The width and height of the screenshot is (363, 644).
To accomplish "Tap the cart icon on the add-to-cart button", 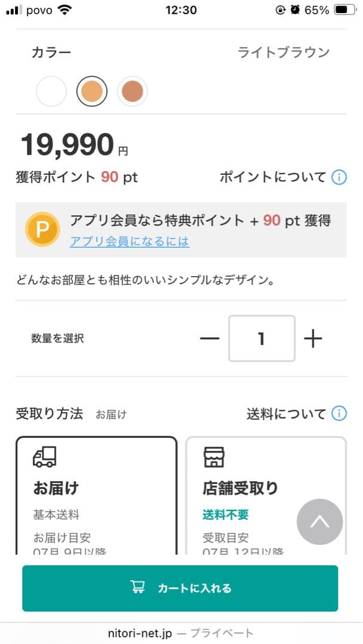I will [x=139, y=587].
